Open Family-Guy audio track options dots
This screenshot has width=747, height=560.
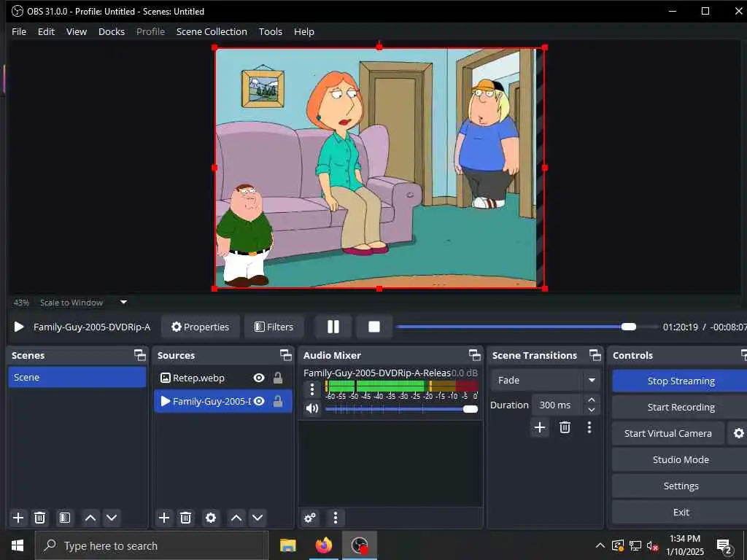point(312,389)
